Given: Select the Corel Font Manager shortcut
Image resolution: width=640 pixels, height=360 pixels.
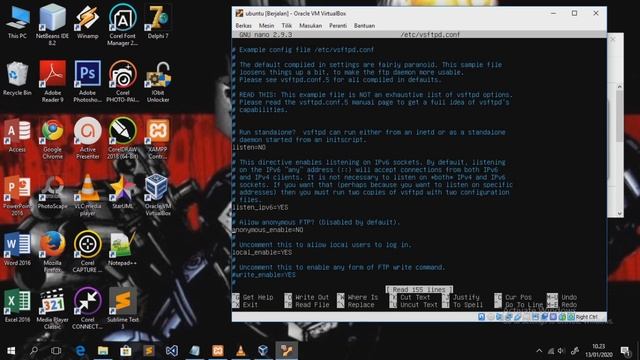Looking at the screenshot, I should (x=122, y=24).
